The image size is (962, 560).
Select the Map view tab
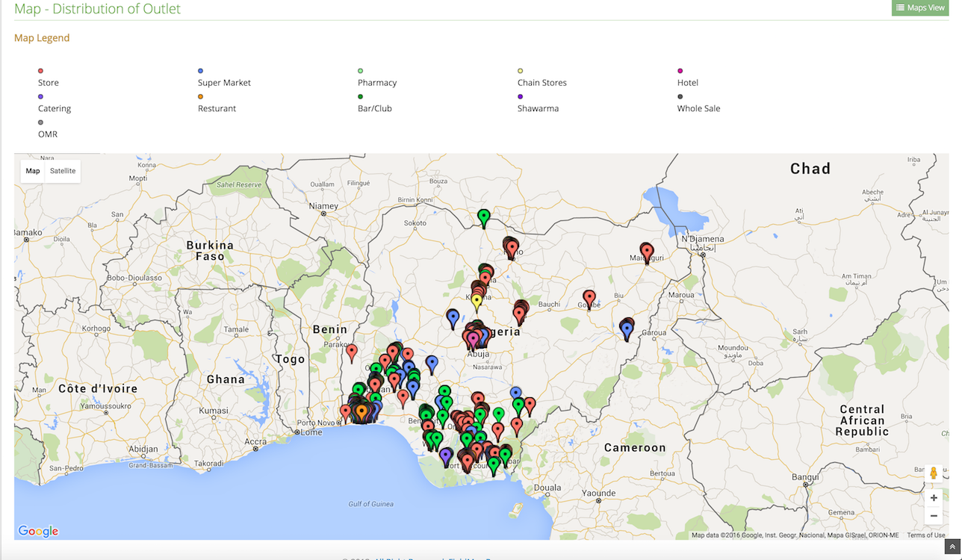[x=33, y=171]
